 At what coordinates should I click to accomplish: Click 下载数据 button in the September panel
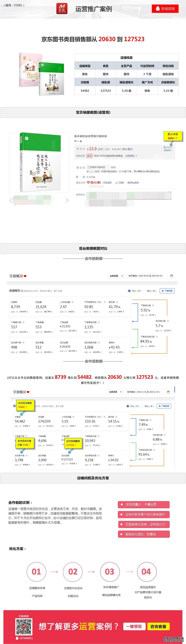tap(167, 291)
